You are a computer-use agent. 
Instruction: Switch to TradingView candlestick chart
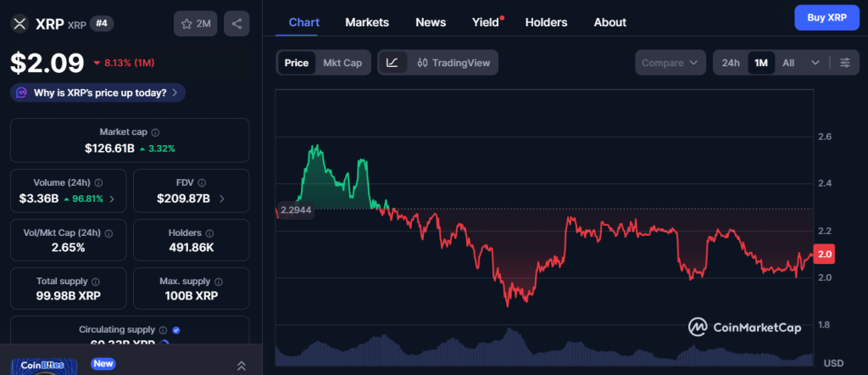[x=453, y=63]
